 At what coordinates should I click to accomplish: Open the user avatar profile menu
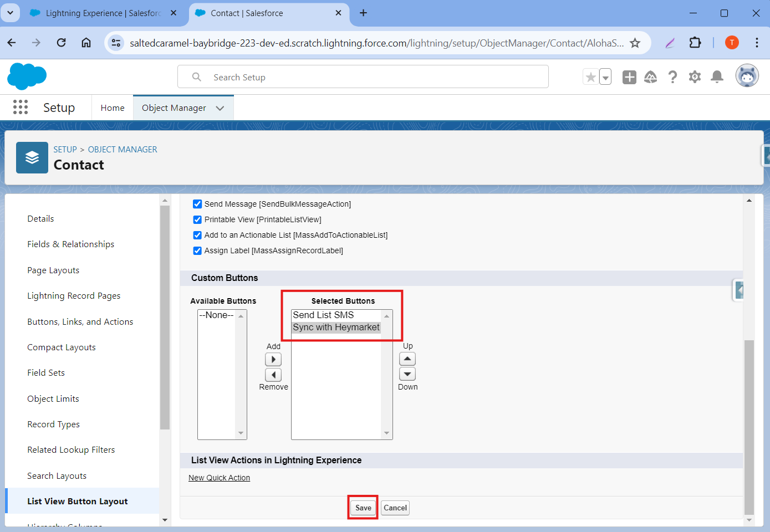coord(747,76)
